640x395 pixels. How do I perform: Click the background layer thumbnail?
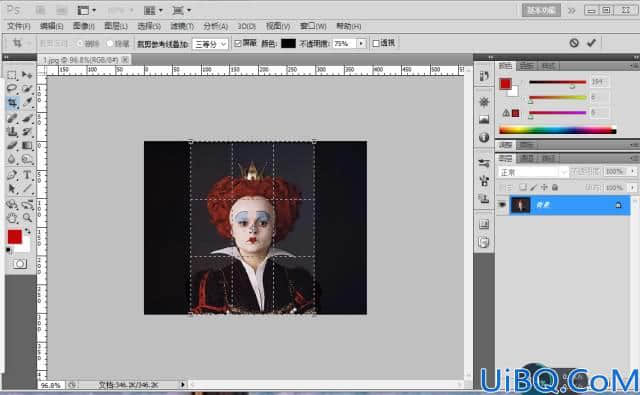coord(520,205)
